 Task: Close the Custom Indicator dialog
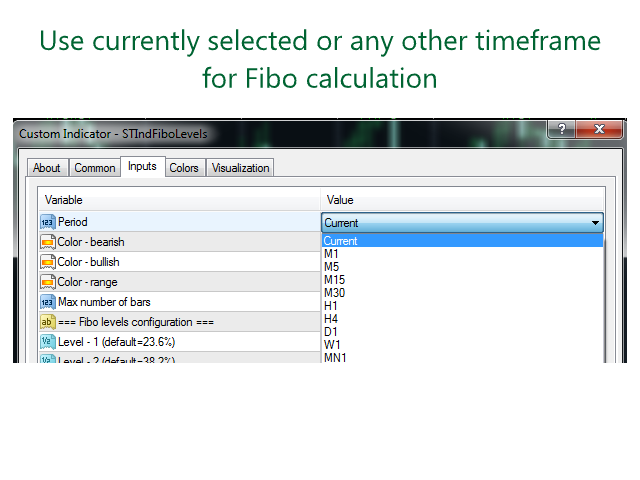[598, 131]
